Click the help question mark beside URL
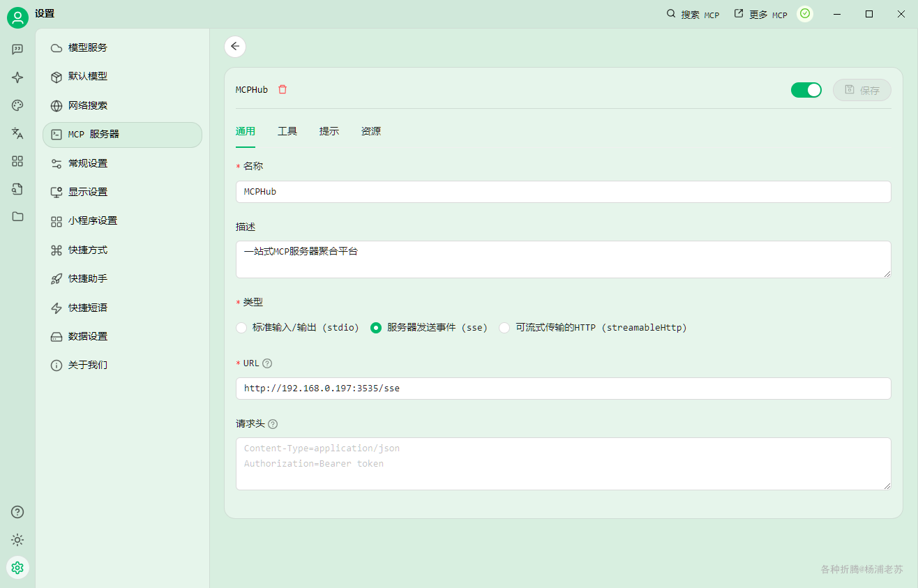Screen dimensions: 918x588 tap(267, 363)
